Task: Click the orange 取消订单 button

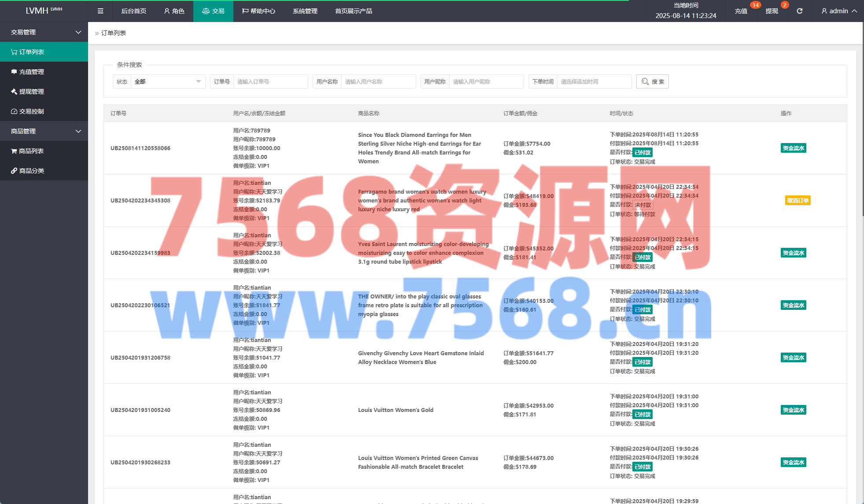Action: [798, 200]
